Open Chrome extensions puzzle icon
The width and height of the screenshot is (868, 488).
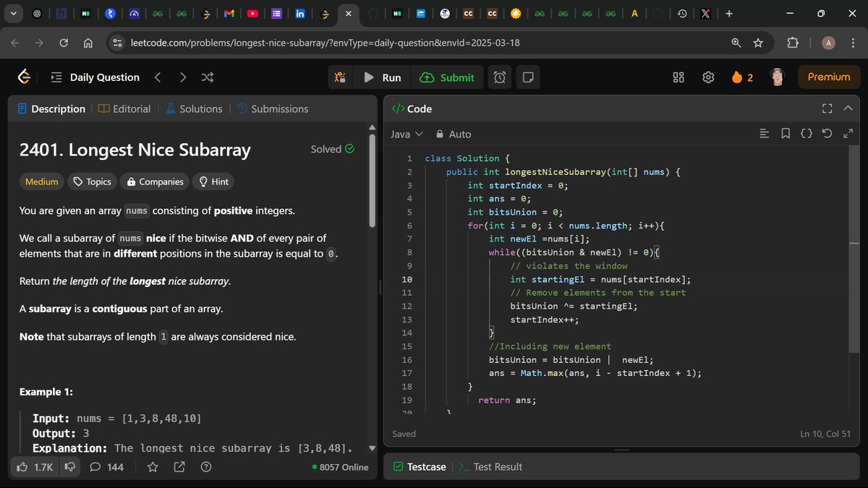[792, 43]
